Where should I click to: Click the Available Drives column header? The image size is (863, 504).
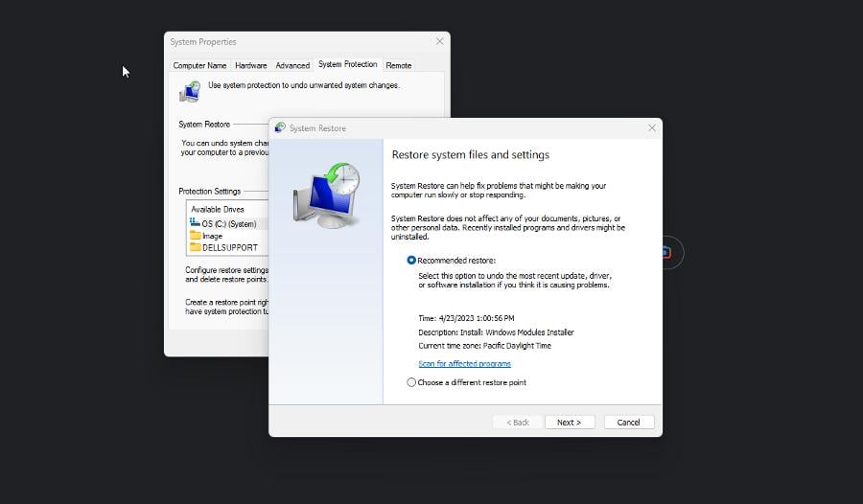coord(218,209)
